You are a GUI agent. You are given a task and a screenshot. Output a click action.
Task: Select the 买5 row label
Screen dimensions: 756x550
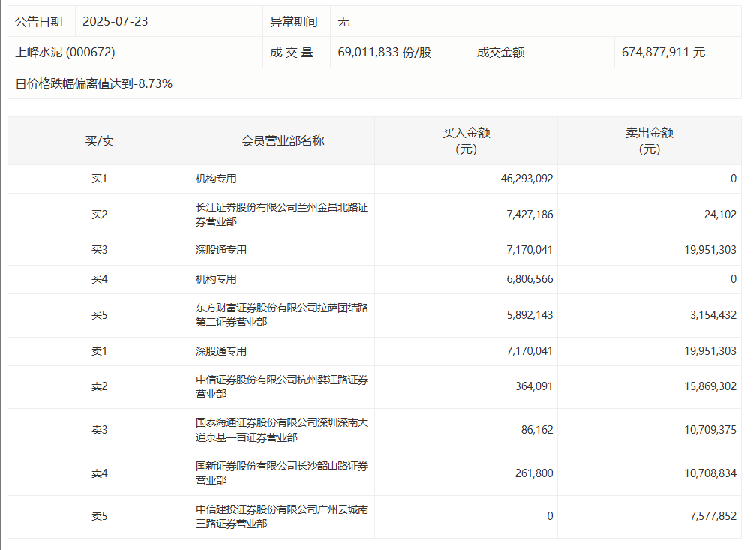point(99,315)
